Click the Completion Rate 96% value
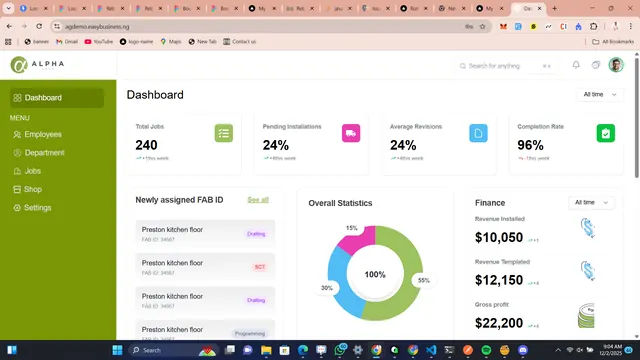 coord(530,145)
